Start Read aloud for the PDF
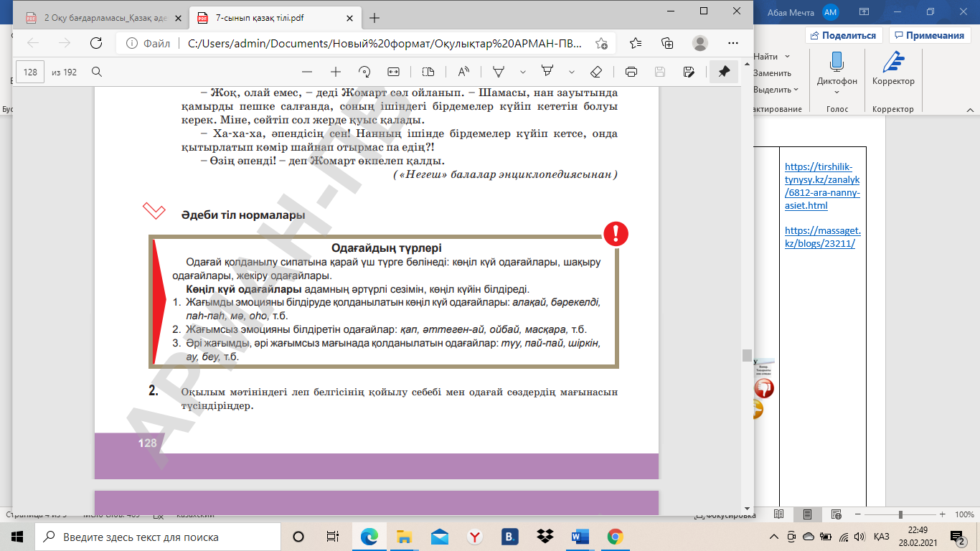The width and height of the screenshot is (980, 551). coord(463,72)
